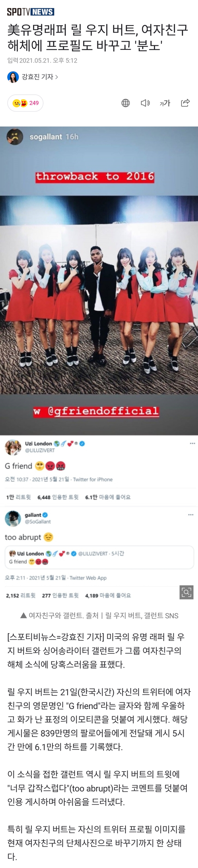Open the globe translate icon
Viewport: 198px width, 868px height.
pos(126,103)
